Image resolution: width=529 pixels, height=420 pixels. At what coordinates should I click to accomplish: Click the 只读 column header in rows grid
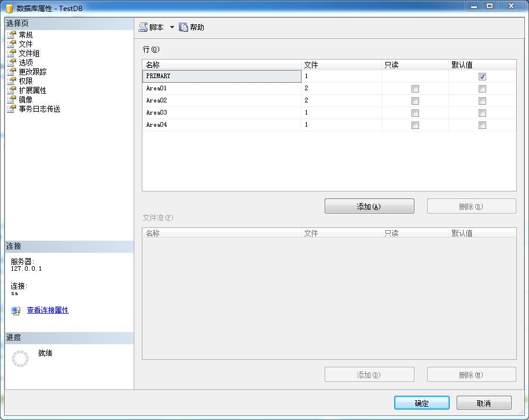pos(416,65)
